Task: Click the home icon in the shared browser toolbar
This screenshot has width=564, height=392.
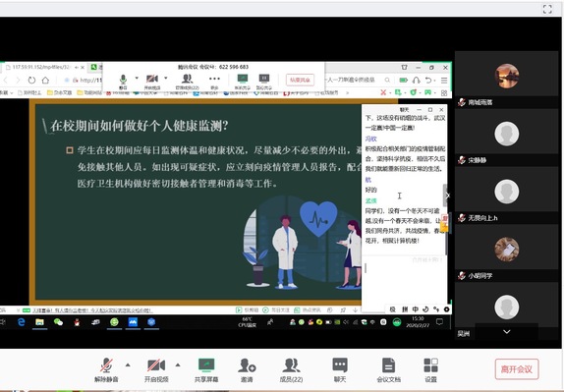Action: coord(45,80)
